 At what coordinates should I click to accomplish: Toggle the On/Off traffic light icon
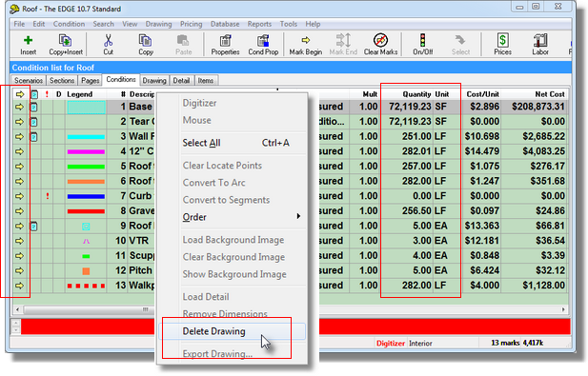click(422, 45)
